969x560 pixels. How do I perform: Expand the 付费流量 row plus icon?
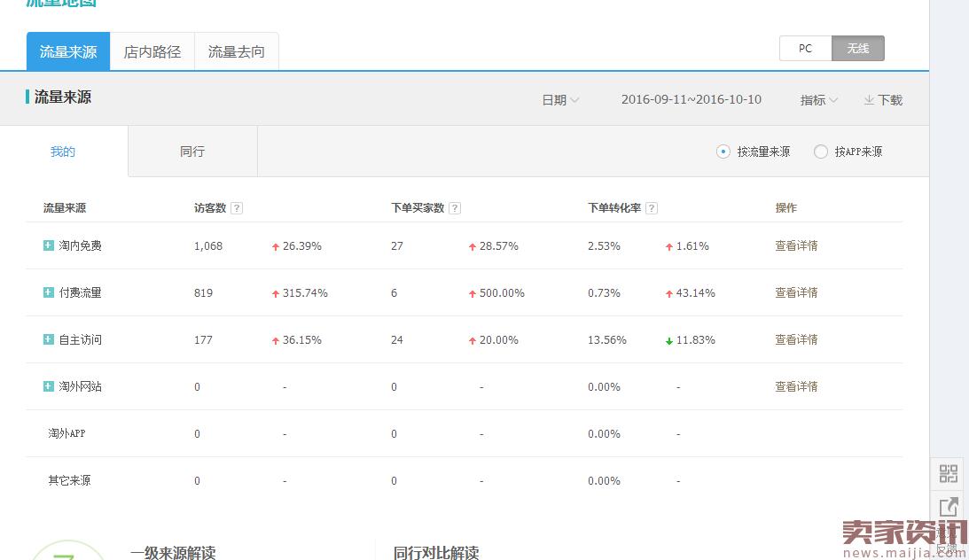click(x=48, y=292)
